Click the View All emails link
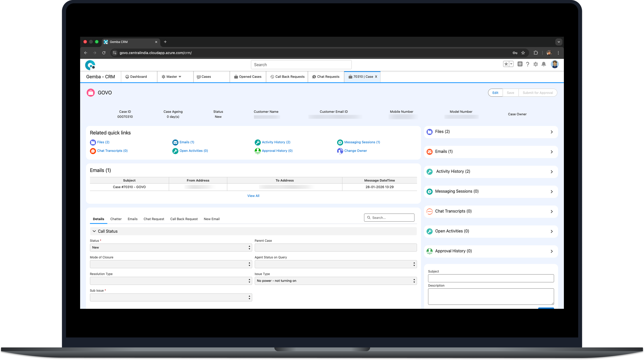 click(x=253, y=196)
